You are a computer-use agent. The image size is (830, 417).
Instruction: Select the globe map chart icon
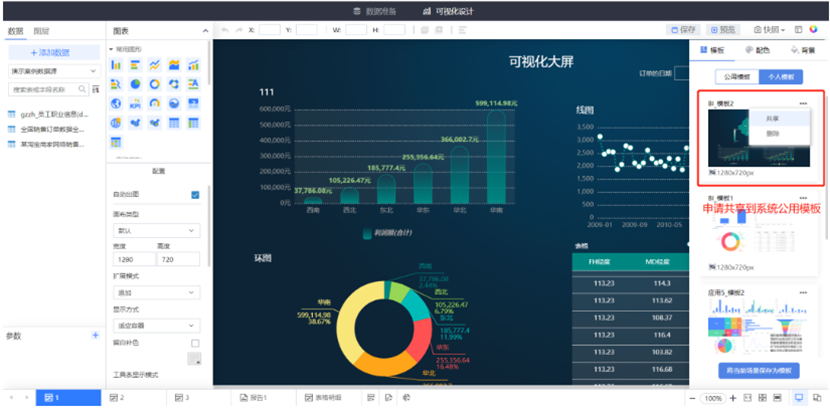pos(116,103)
